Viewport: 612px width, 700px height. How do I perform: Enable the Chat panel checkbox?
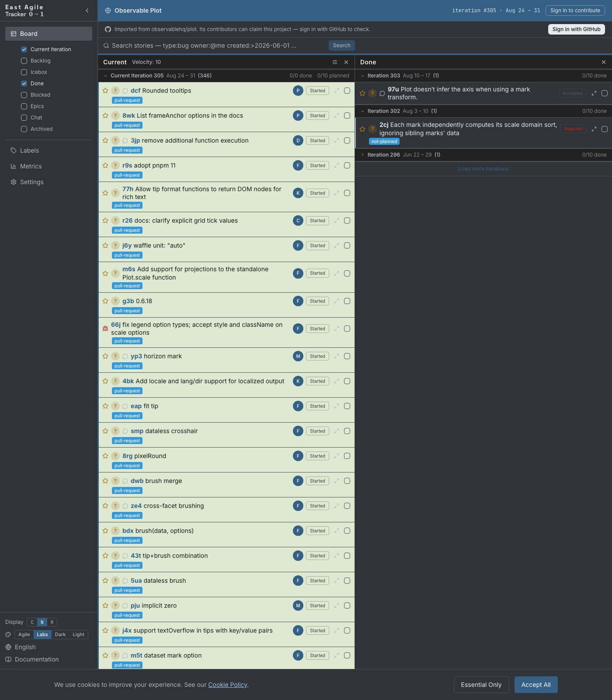(x=24, y=118)
